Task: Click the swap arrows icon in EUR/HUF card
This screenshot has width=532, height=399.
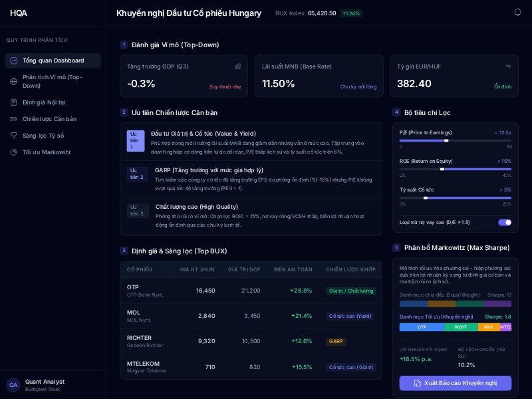Action: (x=508, y=66)
